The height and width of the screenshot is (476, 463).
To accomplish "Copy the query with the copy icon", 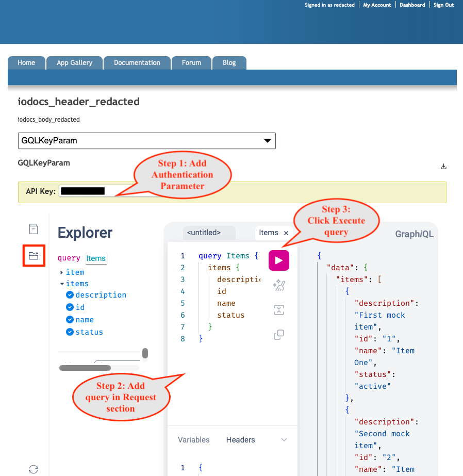I will pyautogui.click(x=279, y=335).
